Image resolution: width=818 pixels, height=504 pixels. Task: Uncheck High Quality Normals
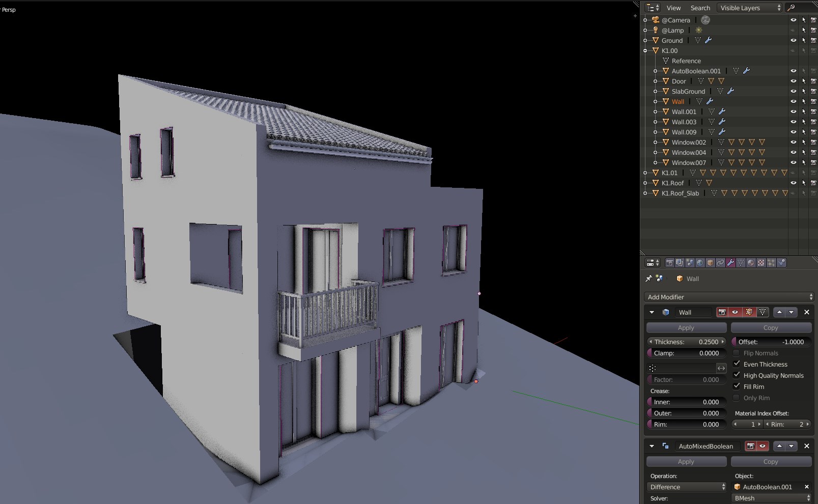(x=736, y=375)
